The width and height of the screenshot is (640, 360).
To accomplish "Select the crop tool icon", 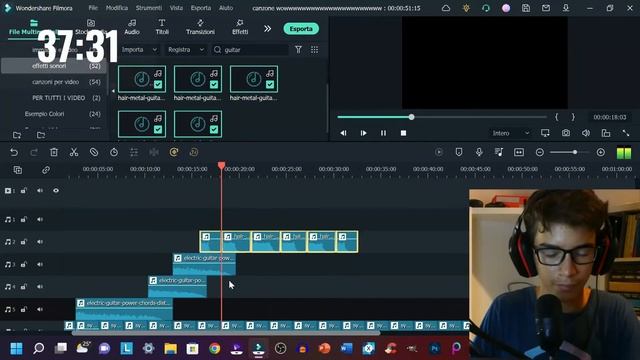I will tap(94, 152).
